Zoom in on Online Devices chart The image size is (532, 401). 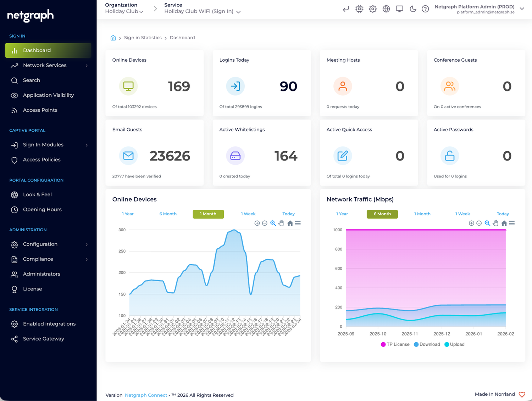257,223
